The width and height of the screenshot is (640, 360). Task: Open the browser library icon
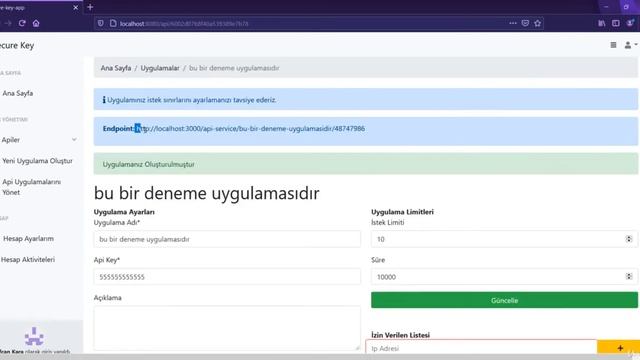click(602, 23)
